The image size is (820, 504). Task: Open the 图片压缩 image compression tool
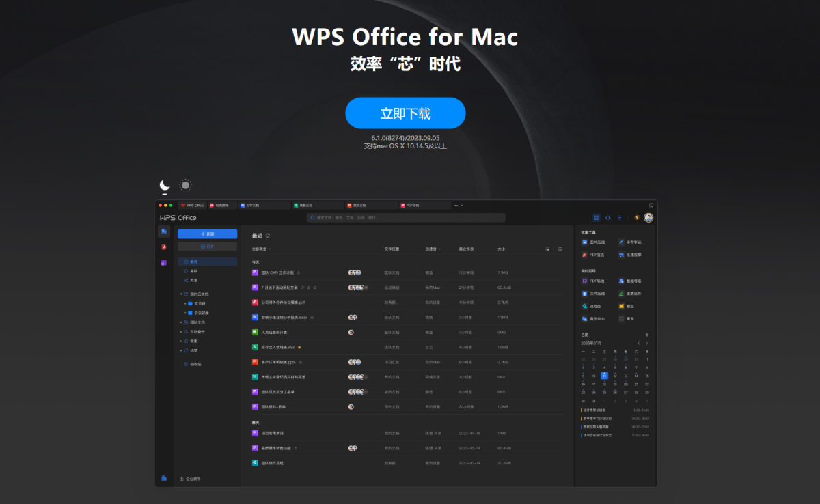click(594, 242)
